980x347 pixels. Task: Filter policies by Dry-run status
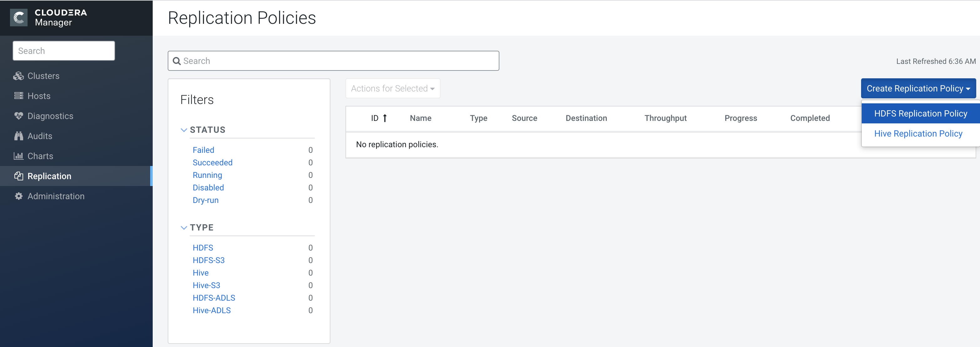206,200
